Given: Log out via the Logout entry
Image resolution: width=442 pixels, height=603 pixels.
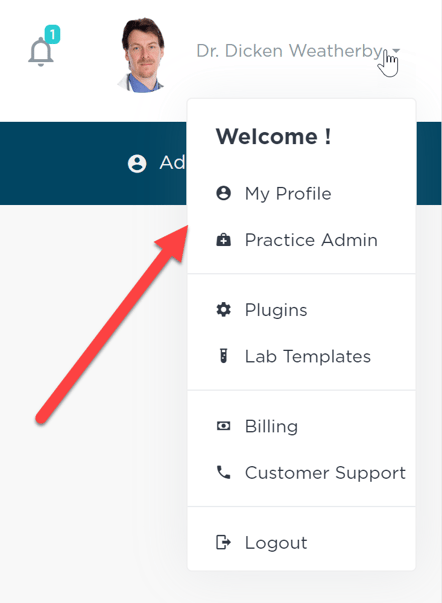Looking at the screenshot, I should [301, 543].
